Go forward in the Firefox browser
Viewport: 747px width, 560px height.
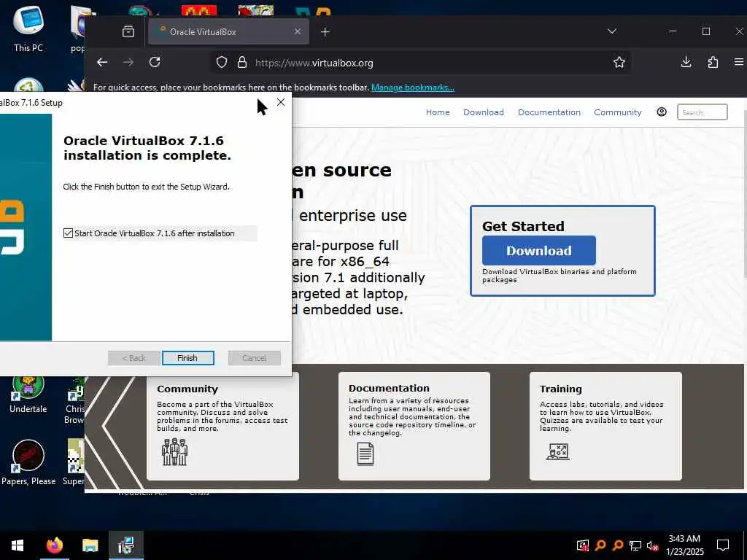tap(128, 63)
